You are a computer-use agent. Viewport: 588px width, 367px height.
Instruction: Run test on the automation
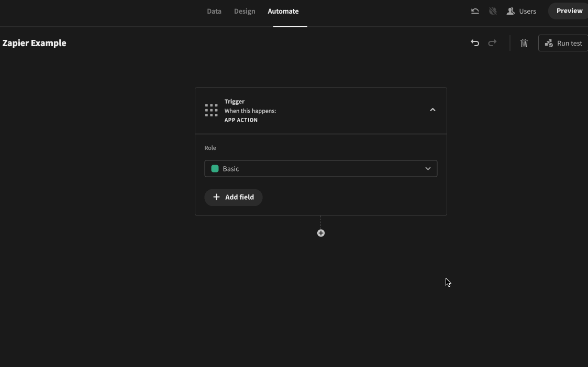pyautogui.click(x=563, y=43)
